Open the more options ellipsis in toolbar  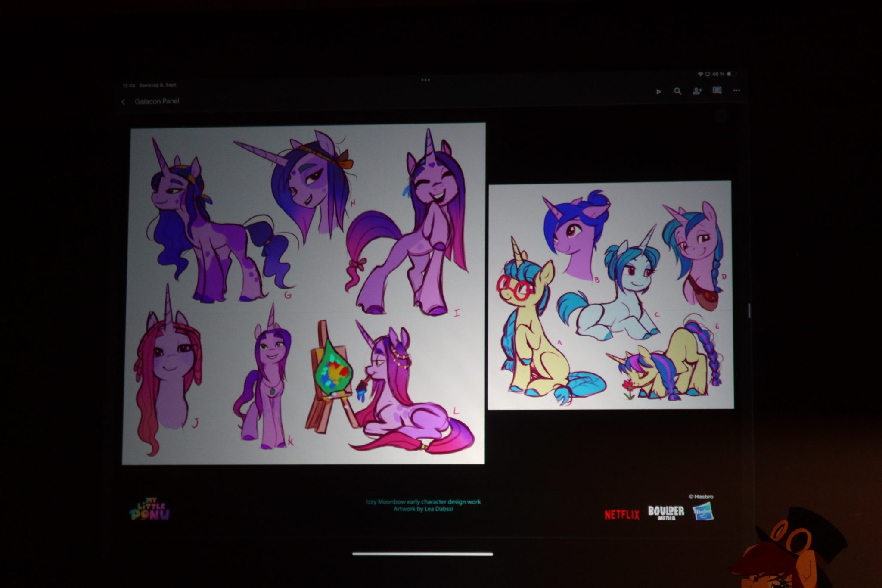pos(737,90)
